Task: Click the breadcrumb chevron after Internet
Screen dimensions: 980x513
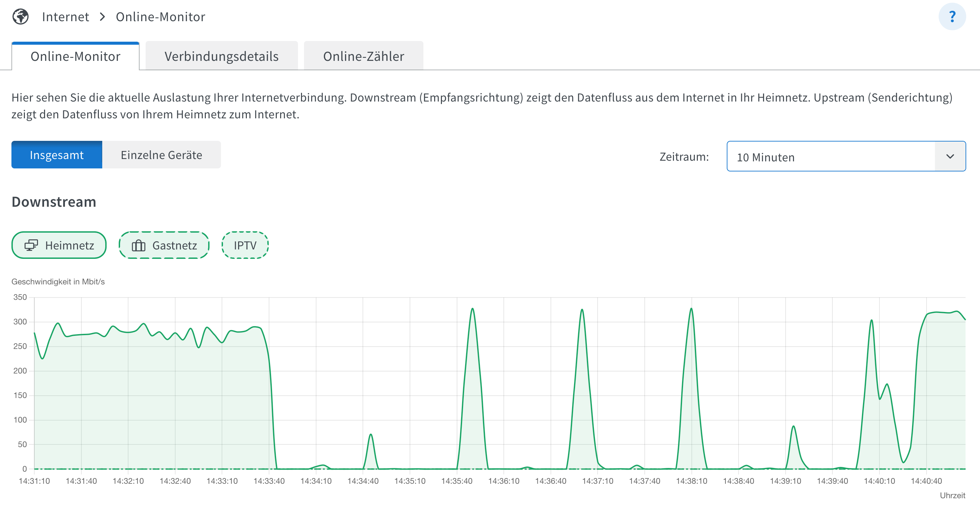Action: click(102, 17)
